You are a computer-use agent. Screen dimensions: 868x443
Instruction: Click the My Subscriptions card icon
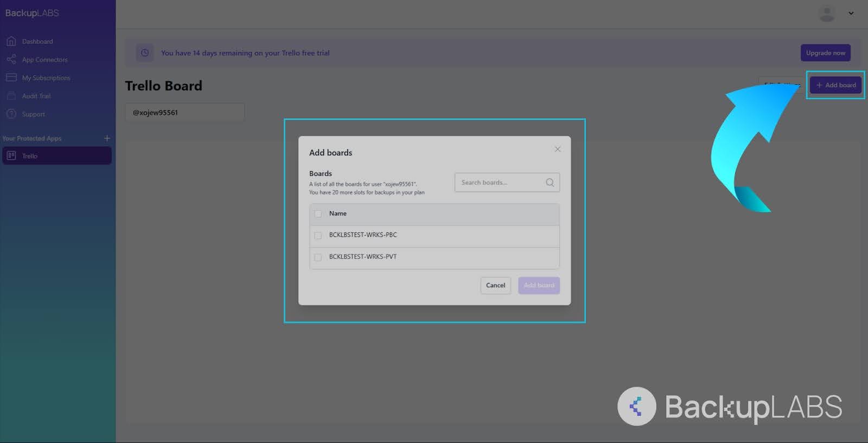point(11,78)
